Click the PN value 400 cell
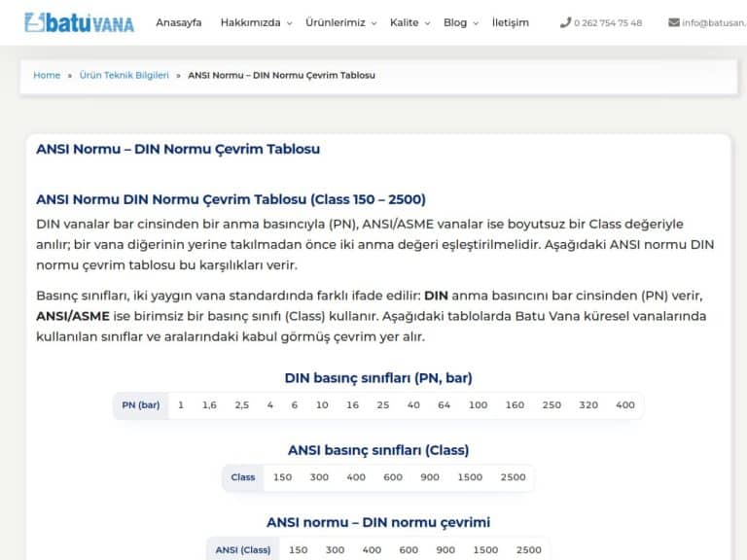The image size is (747, 560). pyautogui.click(x=625, y=405)
